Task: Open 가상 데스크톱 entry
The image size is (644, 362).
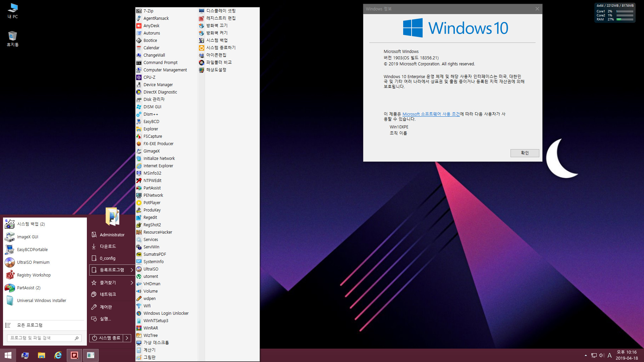Action: pyautogui.click(x=156, y=343)
